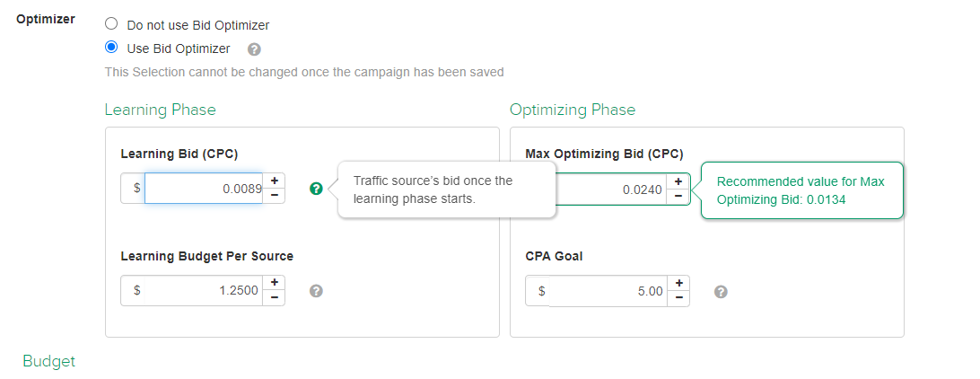The width and height of the screenshot is (980, 379).
Task: Click help icon beside Use Bid Optimizer
Action: point(254,49)
